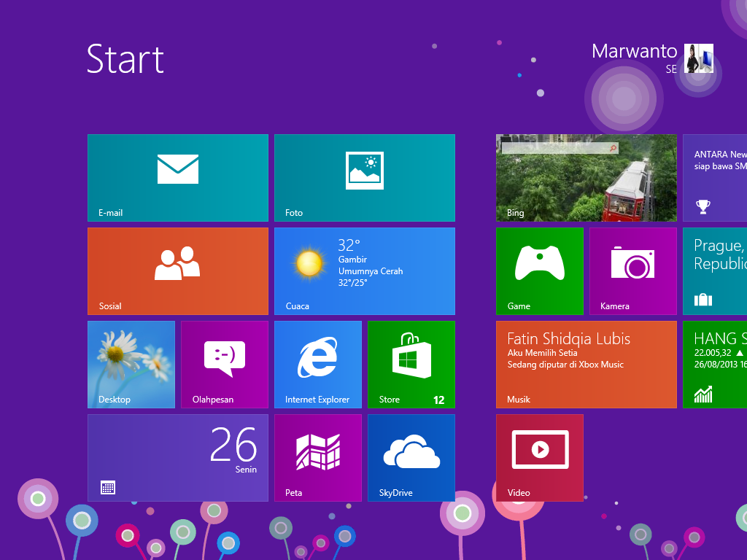Open the Peta maps tile
Viewport: 747px width, 560px height.
[x=318, y=458]
